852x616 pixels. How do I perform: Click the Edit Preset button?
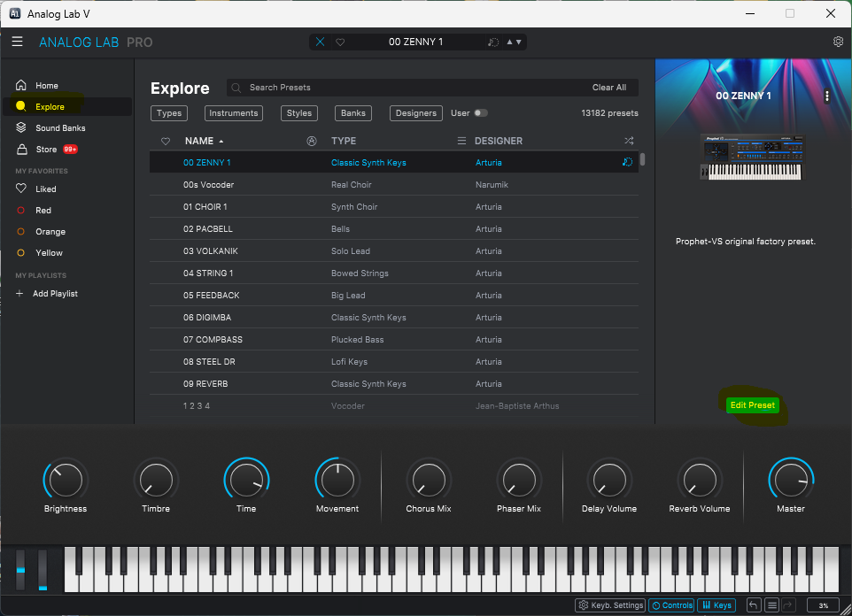(x=751, y=405)
